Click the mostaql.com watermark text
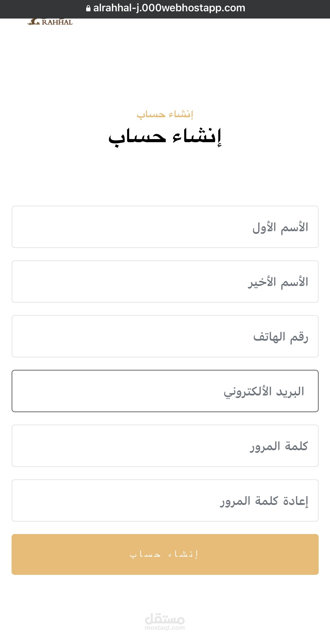 [x=165, y=628]
